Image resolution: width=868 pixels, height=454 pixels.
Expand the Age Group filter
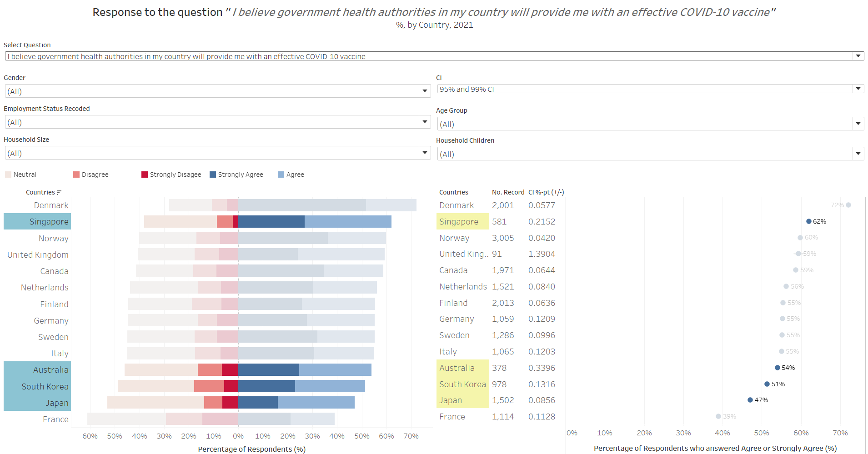point(858,124)
